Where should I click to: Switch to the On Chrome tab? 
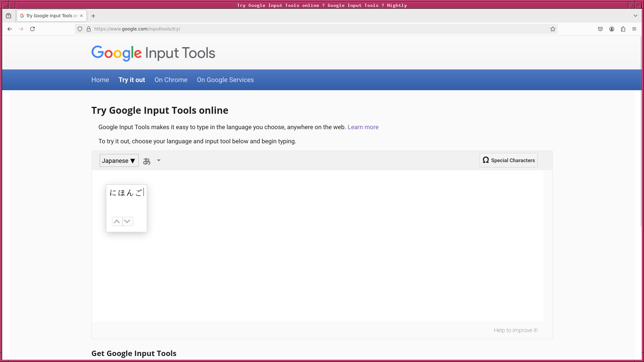click(171, 80)
